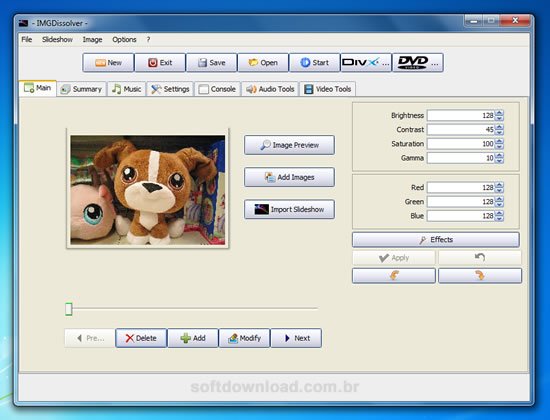Image resolution: width=550 pixels, height=420 pixels.
Task: Click the Apply button
Action: 394,258
